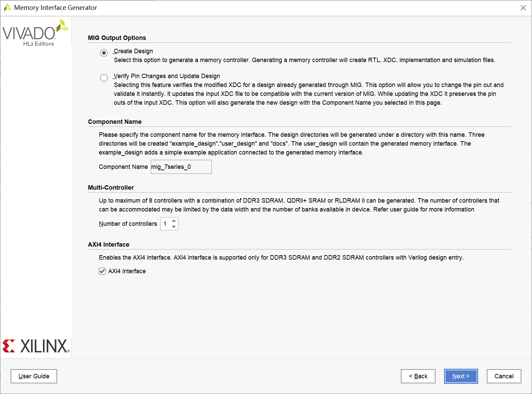Click the Vivado icon in the title bar
Viewport: 532px width, 394px height.
(7, 8)
